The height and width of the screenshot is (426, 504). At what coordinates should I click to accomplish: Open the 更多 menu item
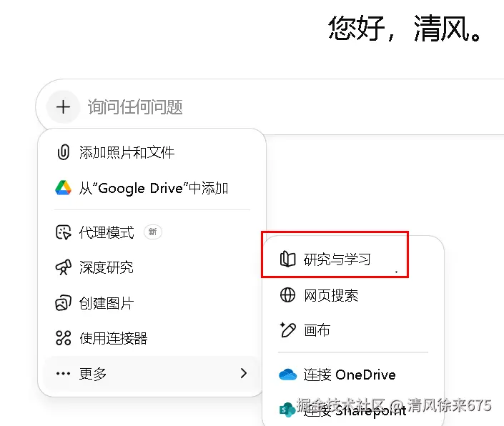(x=152, y=373)
